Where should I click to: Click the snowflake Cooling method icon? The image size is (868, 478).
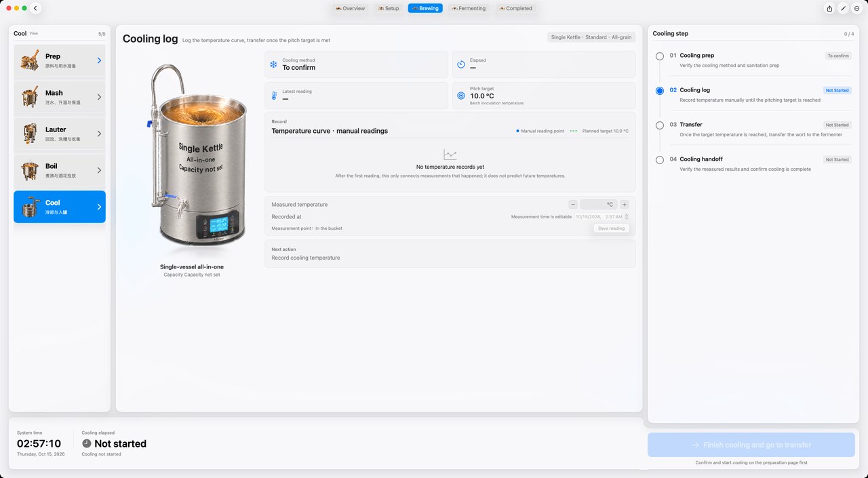click(x=273, y=64)
